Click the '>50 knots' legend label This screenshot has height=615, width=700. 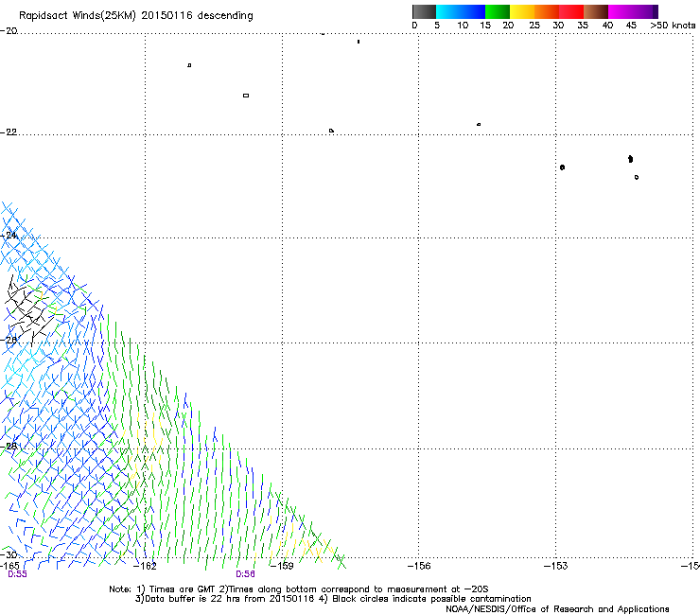[x=673, y=26]
